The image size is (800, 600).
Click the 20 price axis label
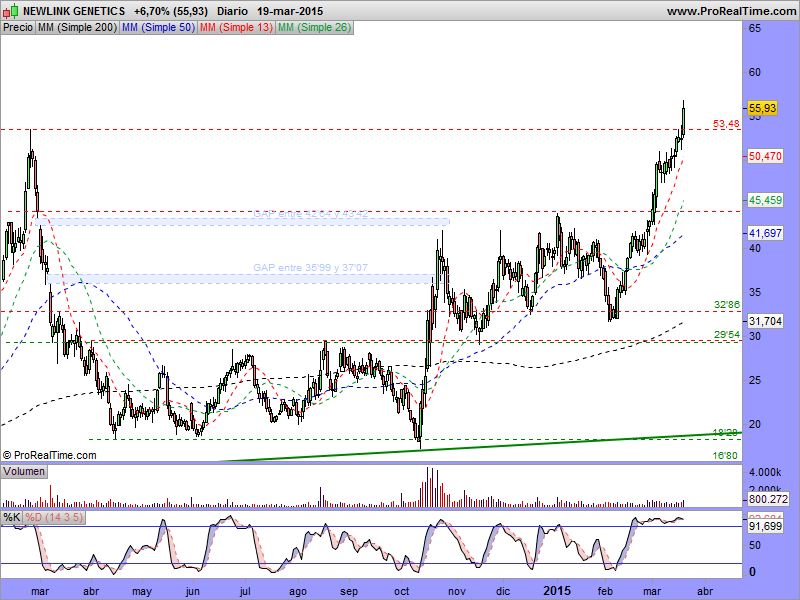754,424
